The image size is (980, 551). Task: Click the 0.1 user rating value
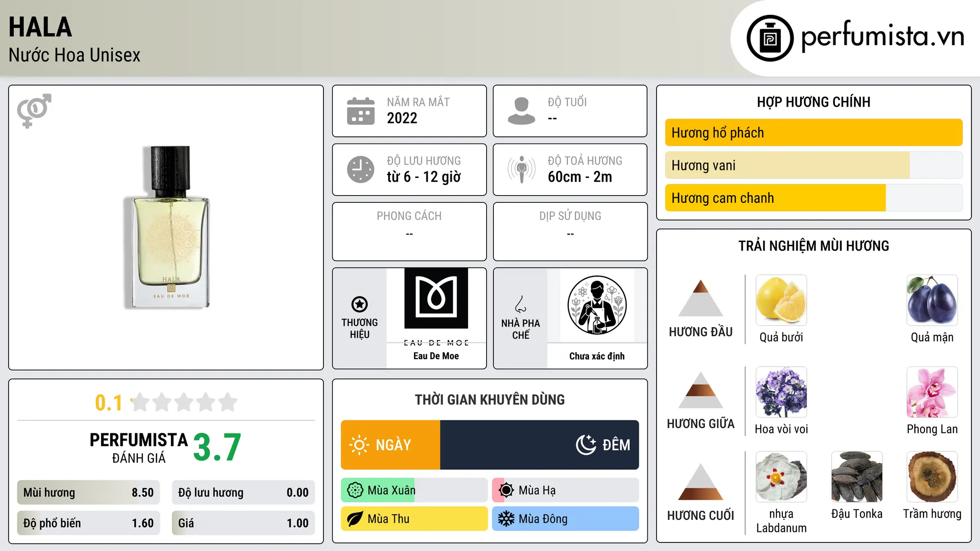(x=109, y=403)
